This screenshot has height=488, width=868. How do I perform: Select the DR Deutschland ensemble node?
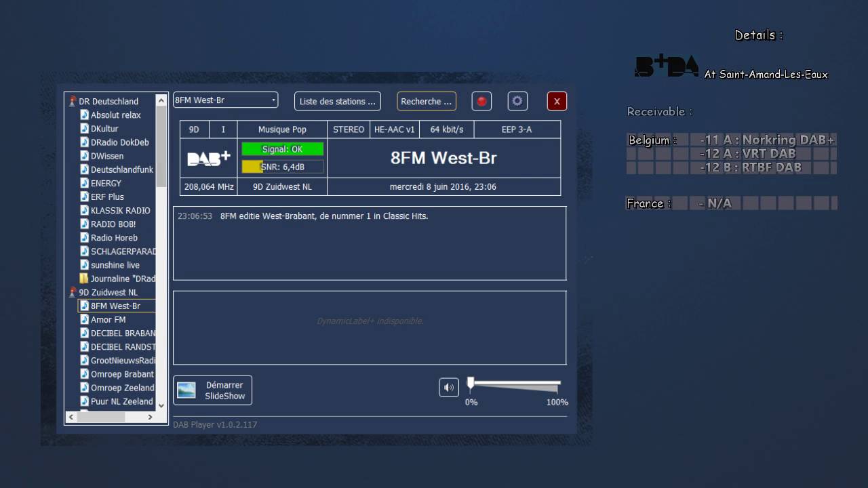pos(108,101)
